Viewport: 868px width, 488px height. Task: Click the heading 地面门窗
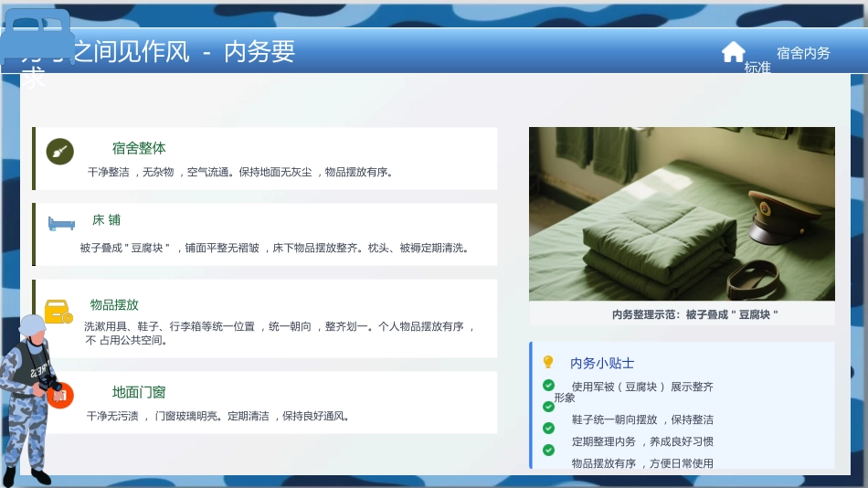pos(139,392)
